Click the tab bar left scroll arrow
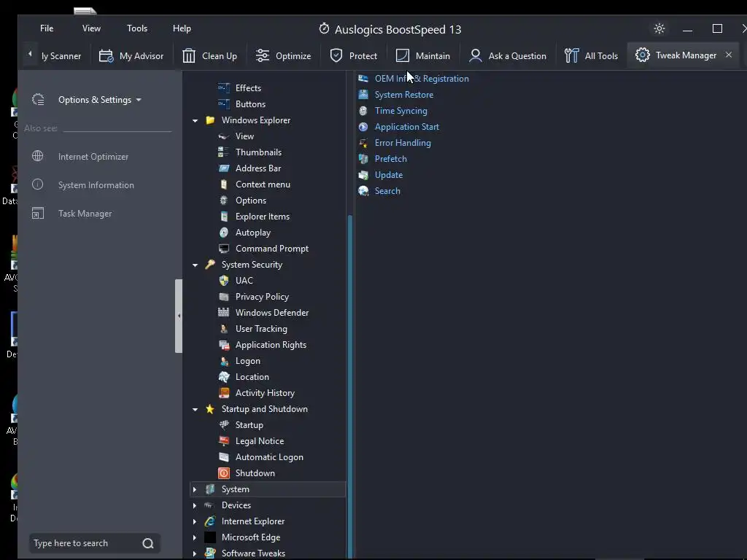 (29, 54)
